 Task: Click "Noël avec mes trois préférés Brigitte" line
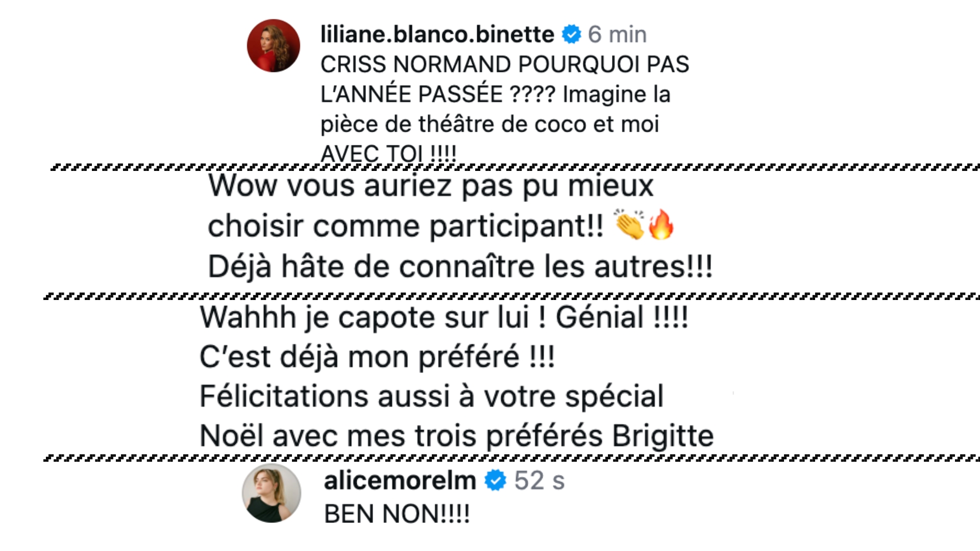(456, 436)
